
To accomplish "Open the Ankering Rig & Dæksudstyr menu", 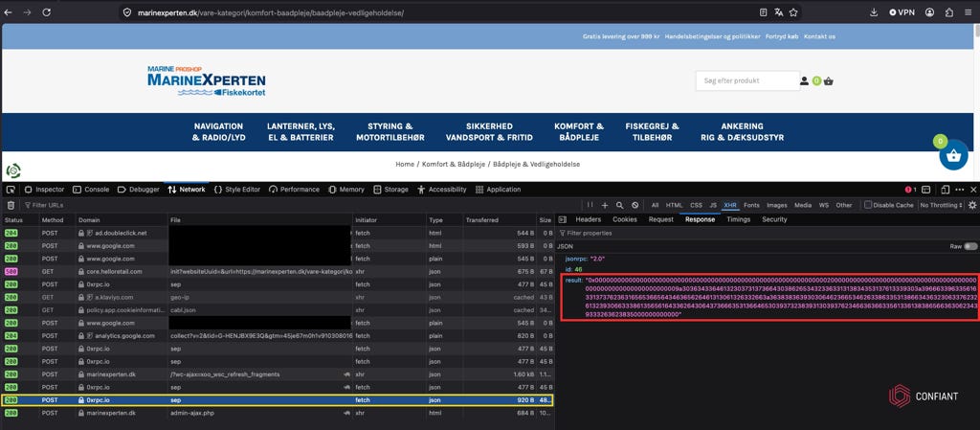I will point(742,132).
